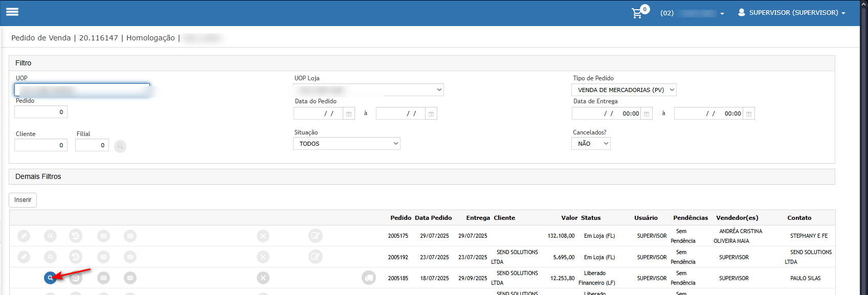This screenshot has width=868, height=295.
Task: Click the Data de Entrega start field
Action: 606,114
